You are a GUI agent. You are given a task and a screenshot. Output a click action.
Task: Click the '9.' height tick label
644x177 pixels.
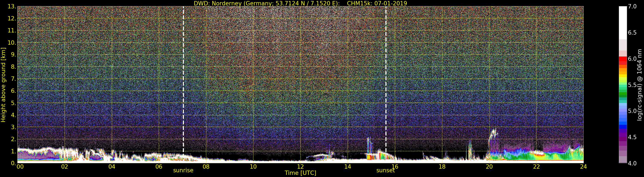click(14, 55)
